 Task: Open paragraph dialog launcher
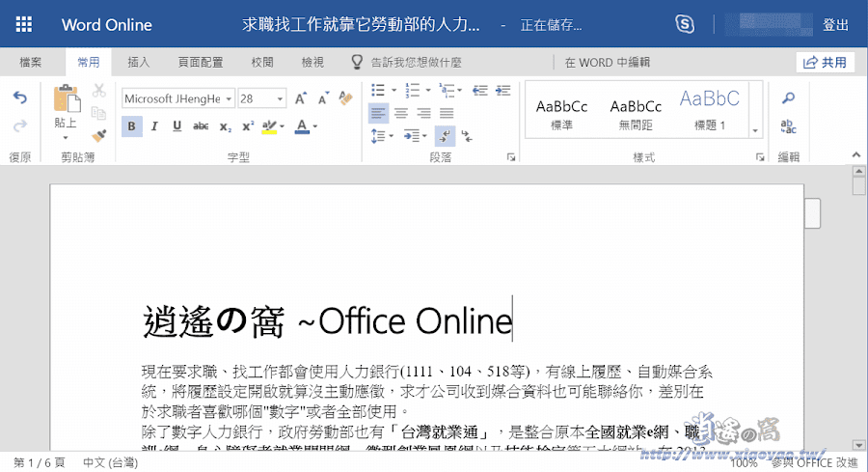click(x=511, y=157)
